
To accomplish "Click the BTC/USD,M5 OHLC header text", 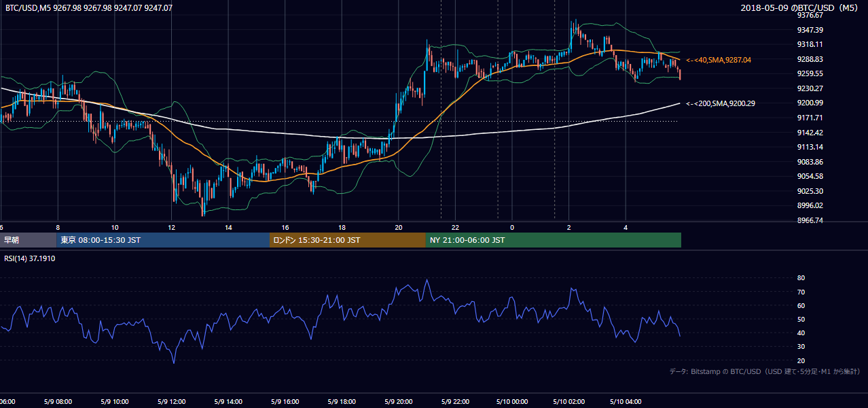I will click(x=89, y=8).
